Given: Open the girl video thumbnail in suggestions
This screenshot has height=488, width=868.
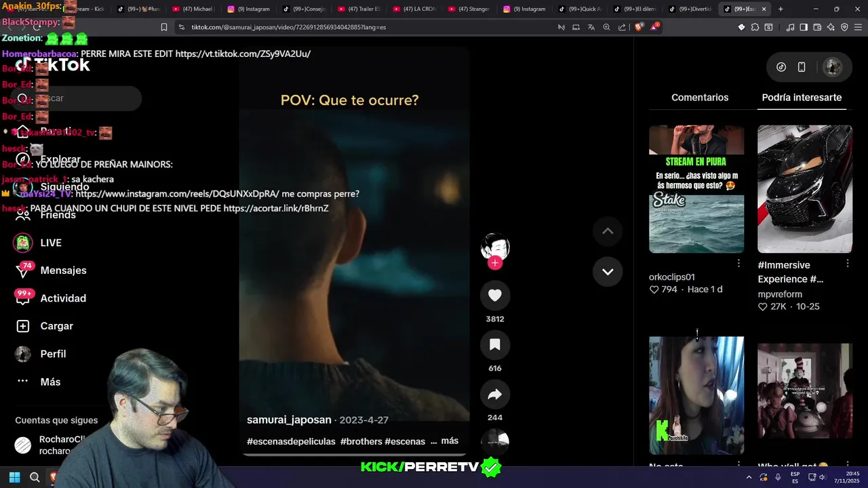Looking at the screenshot, I should point(696,395).
